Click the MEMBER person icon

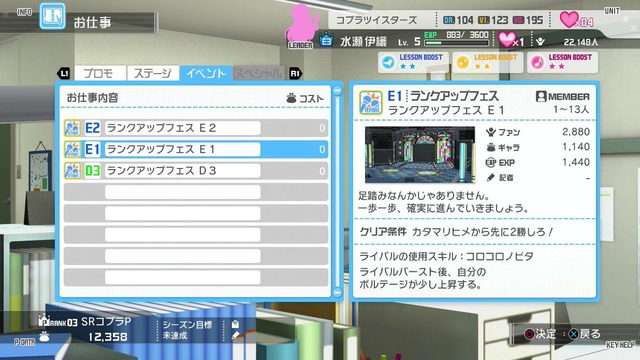541,96
